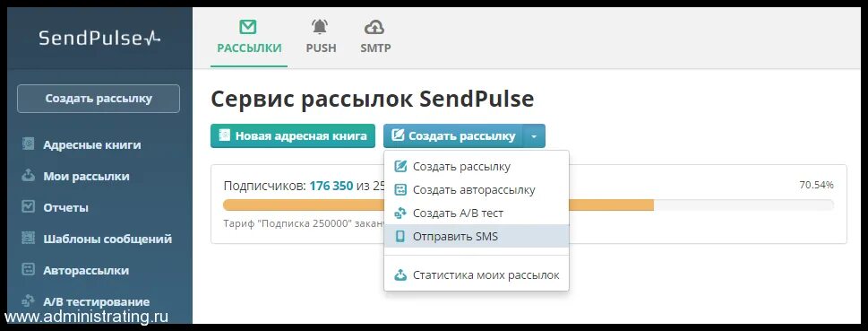Click the teal Создать рассылку main button

[x=453, y=135]
